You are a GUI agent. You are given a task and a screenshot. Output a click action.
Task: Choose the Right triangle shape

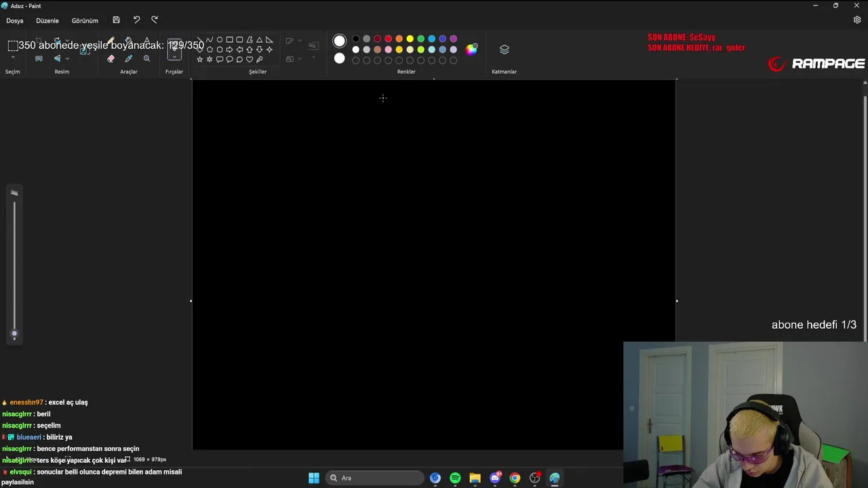click(269, 39)
